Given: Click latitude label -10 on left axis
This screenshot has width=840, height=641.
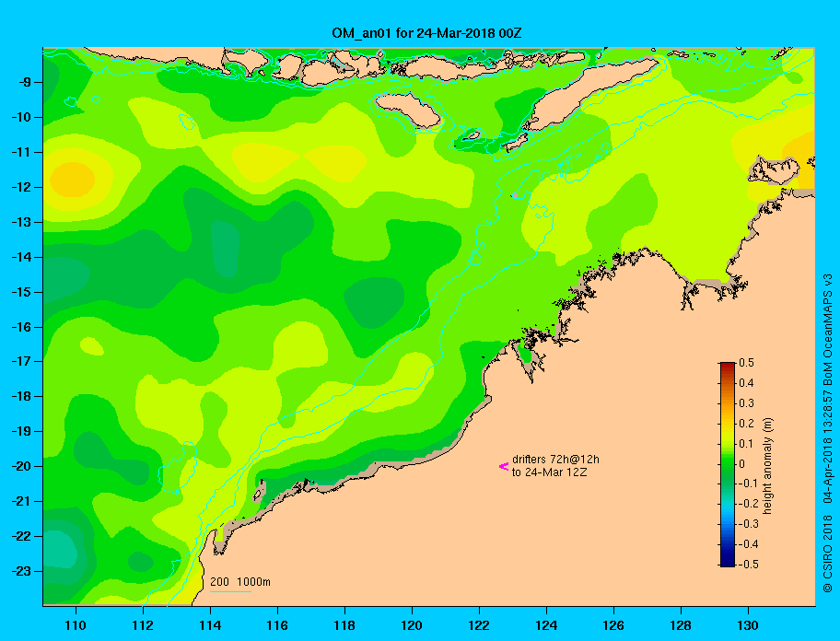Looking at the screenshot, I should point(20,117).
